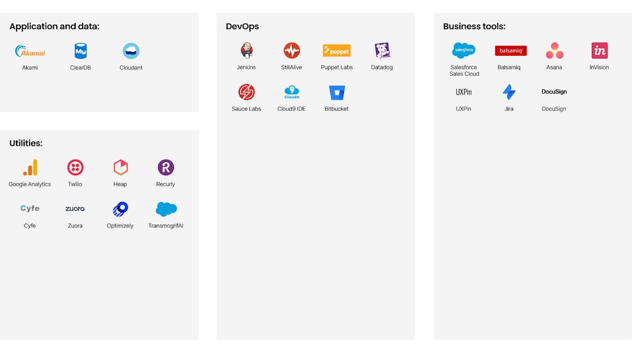Select the Twilio red circle icon
This screenshot has width=644, height=356.
[75, 167]
